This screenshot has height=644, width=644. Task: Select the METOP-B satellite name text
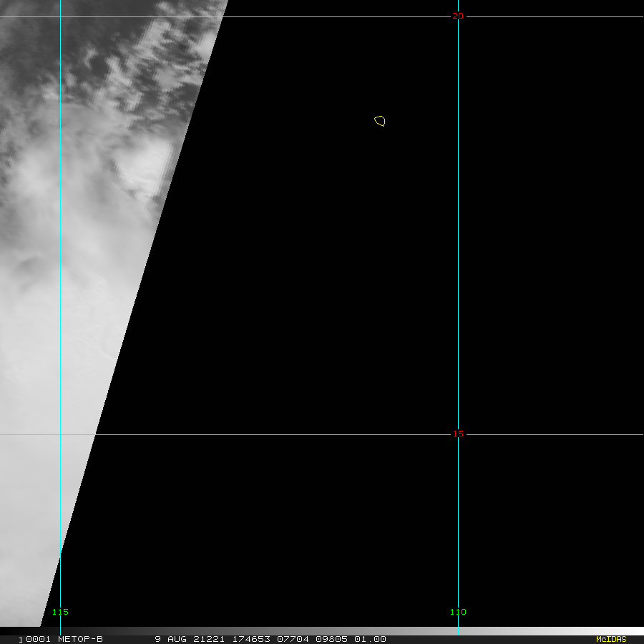click(x=80, y=639)
